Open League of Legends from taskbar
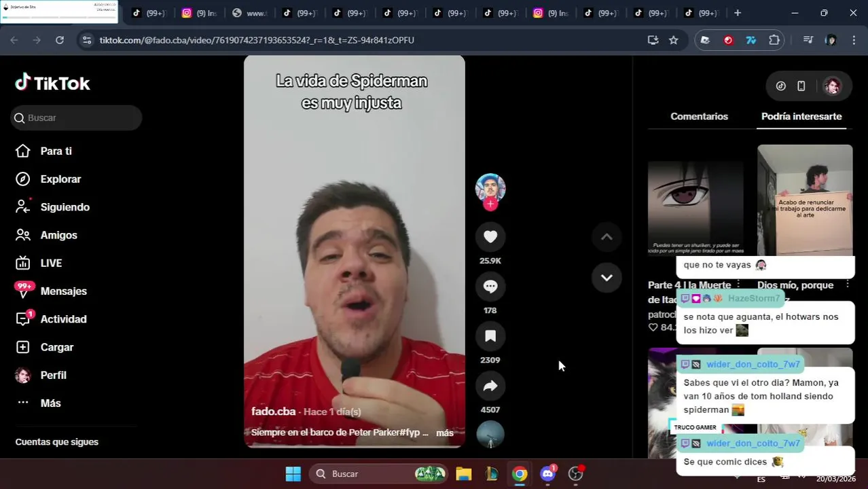The height and width of the screenshot is (489, 868). (492, 474)
